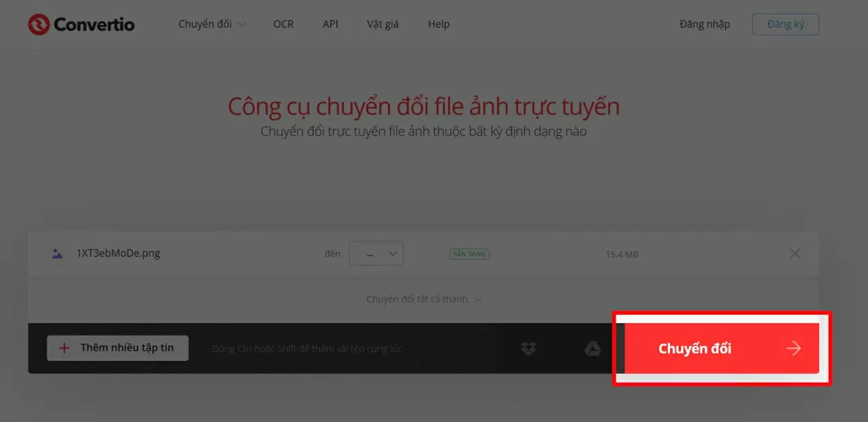Screen dimensions: 868x422
Task: Open the API menu item
Action: [330, 24]
